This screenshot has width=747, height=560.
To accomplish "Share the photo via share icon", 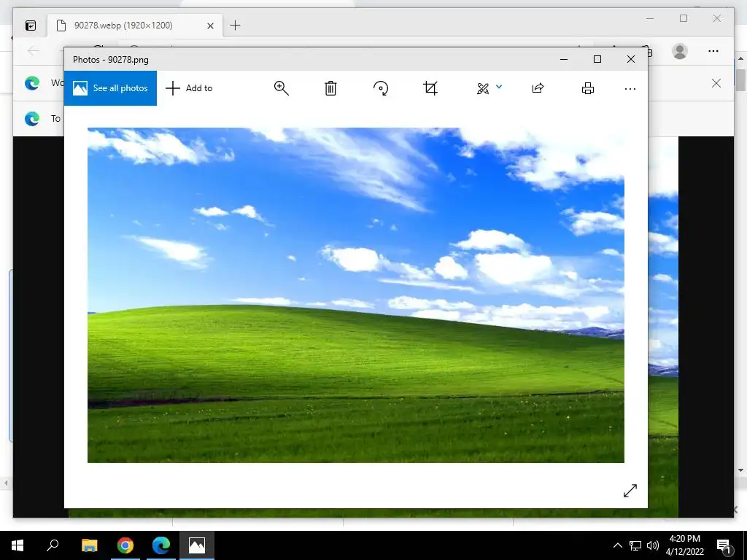I will [x=538, y=88].
